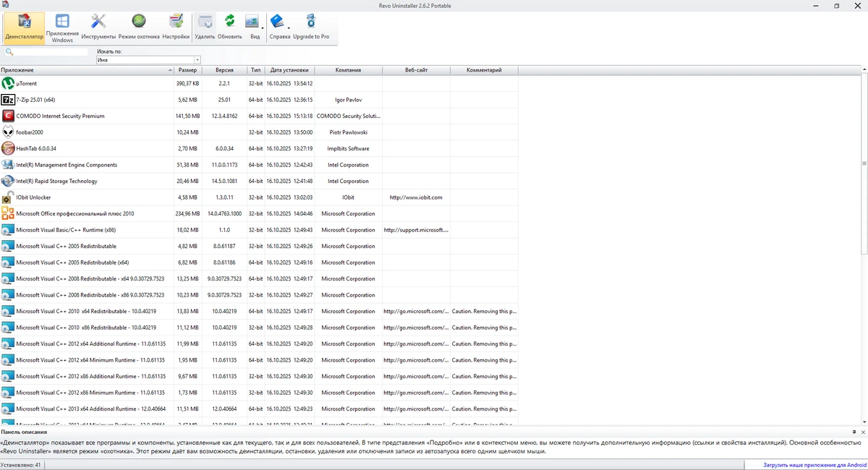Screen dimensions: 868x470
Task: Select Visual C++ 2005 Redistributable (x64) icon
Action: (x=8, y=262)
